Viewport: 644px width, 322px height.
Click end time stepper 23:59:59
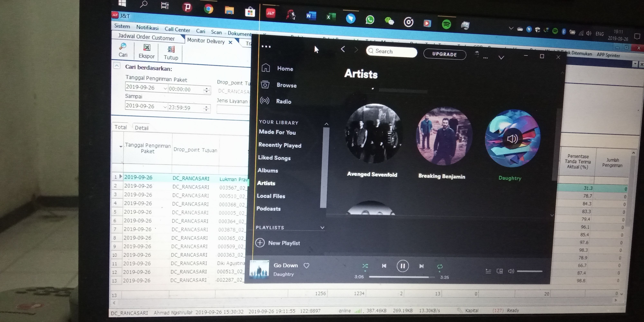(x=206, y=108)
